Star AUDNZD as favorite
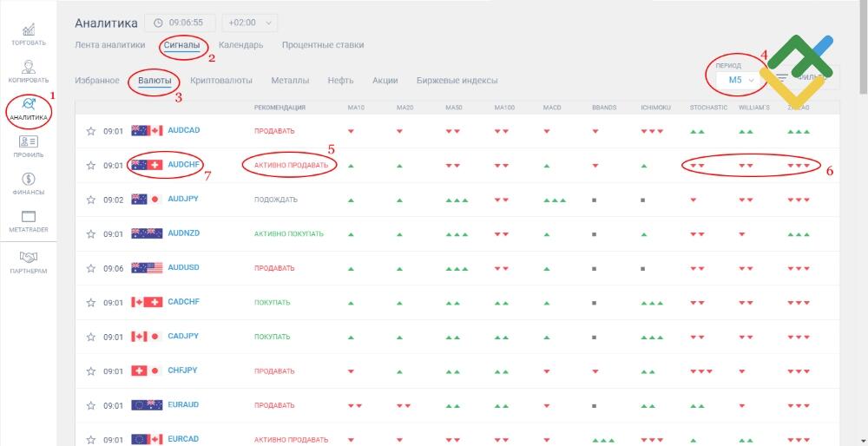 pyautogui.click(x=91, y=234)
